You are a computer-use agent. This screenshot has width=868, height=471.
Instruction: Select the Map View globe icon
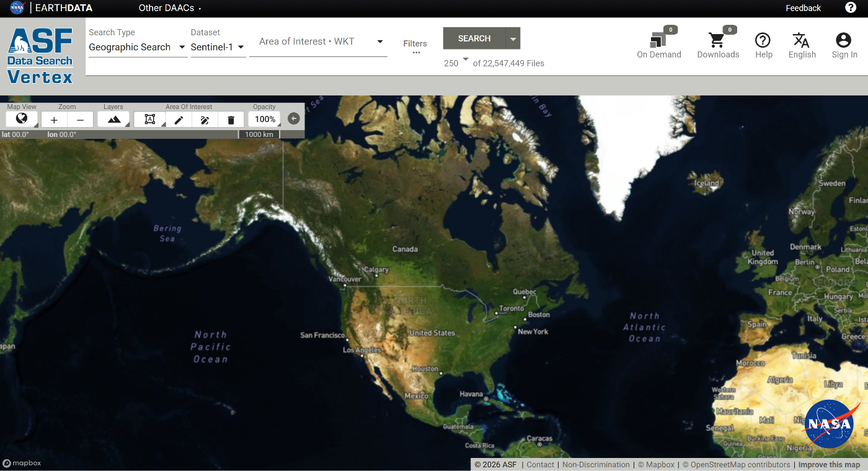(22, 119)
